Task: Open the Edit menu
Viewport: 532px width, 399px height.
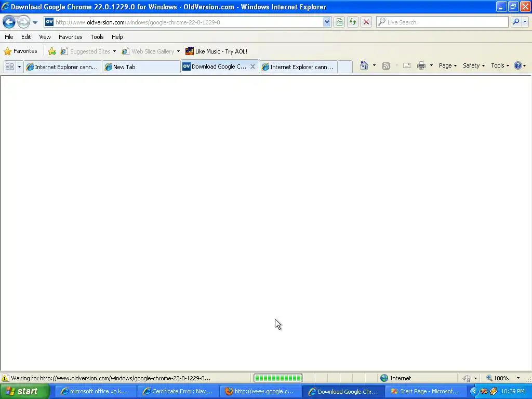Action: [x=26, y=37]
